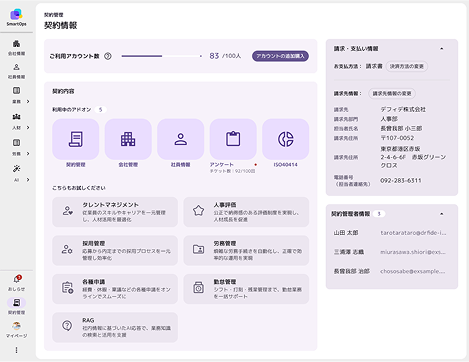469x362 pixels.
Task: Click the チケット数 text under アンケート
Action: [x=232, y=171]
